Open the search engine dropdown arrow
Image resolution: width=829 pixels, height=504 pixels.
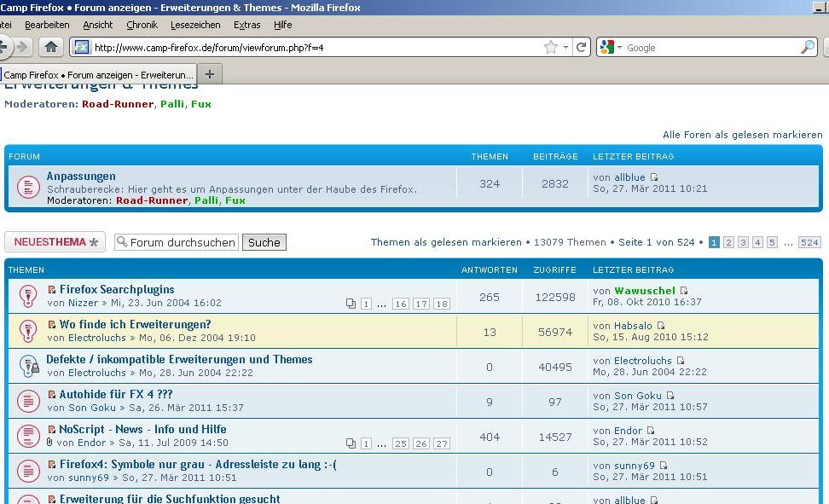coord(620,47)
